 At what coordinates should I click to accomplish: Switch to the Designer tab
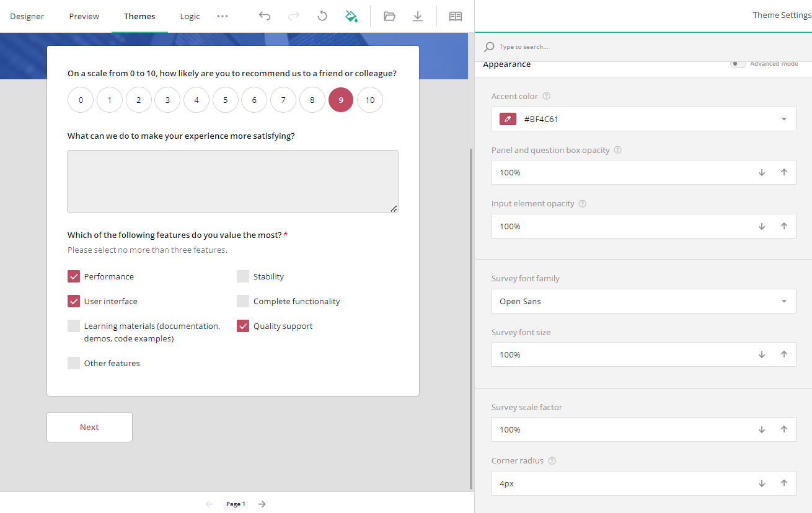[27, 15]
